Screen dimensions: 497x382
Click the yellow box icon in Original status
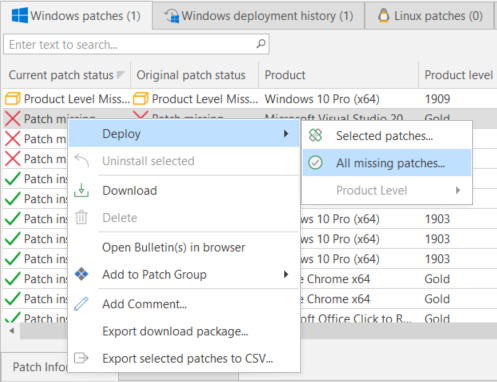[140, 99]
